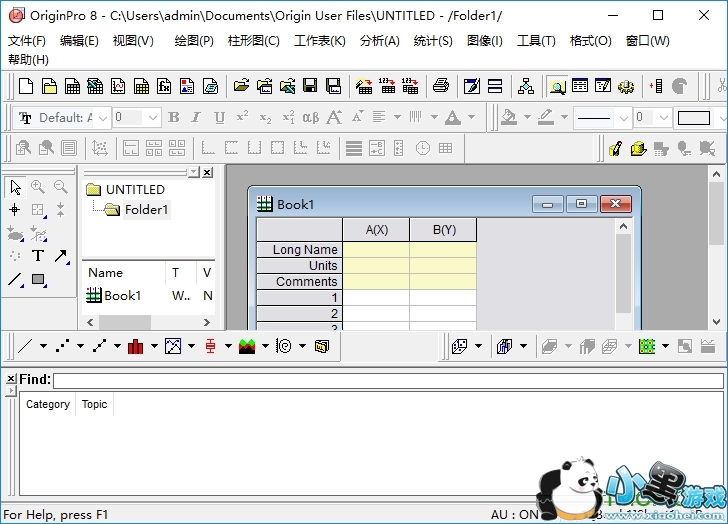The width and height of the screenshot is (728, 524).
Task: Click the line color pencil swatch
Action: coord(546,117)
